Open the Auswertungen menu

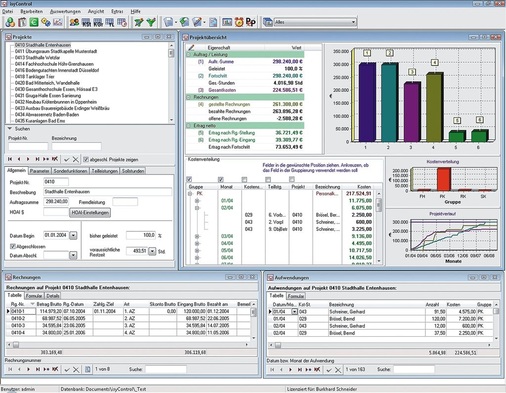(65, 11)
